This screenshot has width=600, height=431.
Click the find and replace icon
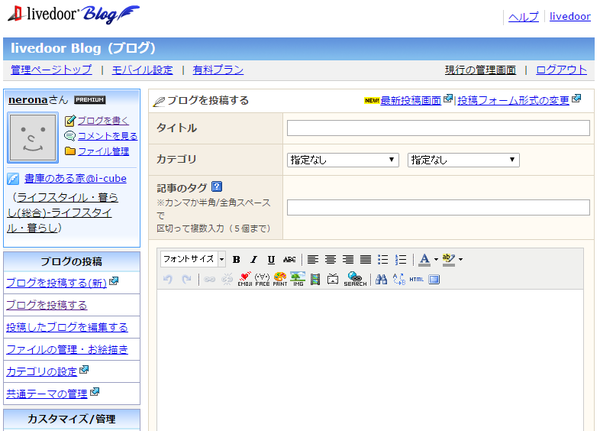(x=399, y=279)
